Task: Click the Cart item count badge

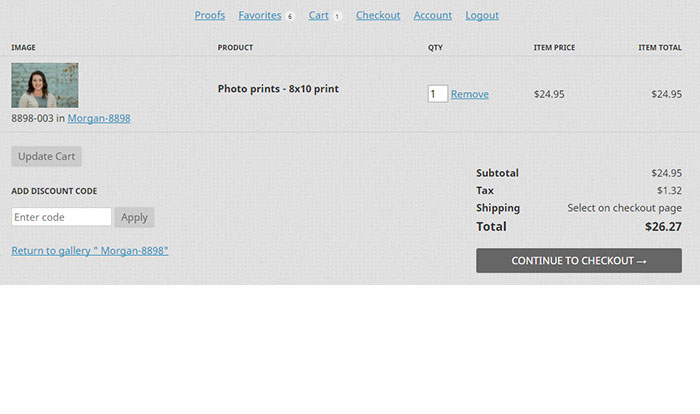Action: (337, 17)
